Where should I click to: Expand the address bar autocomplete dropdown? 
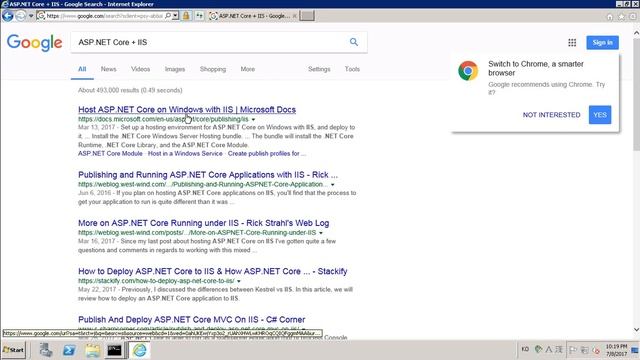(x=175, y=16)
